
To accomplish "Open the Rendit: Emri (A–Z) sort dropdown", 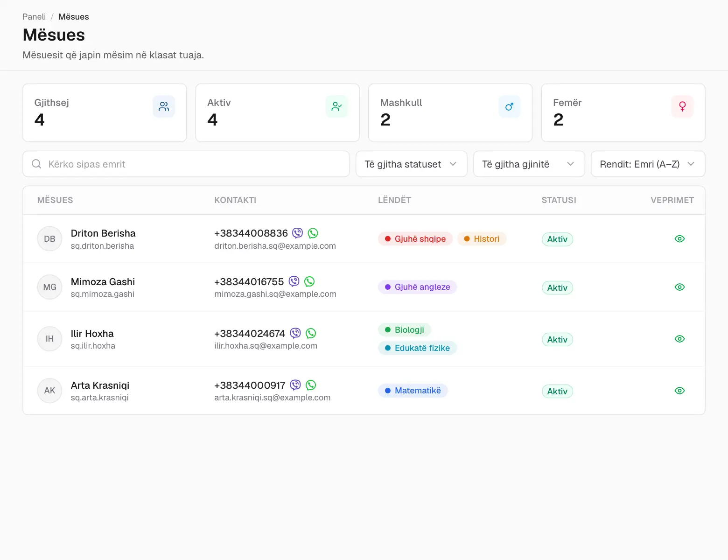I will coord(648,164).
